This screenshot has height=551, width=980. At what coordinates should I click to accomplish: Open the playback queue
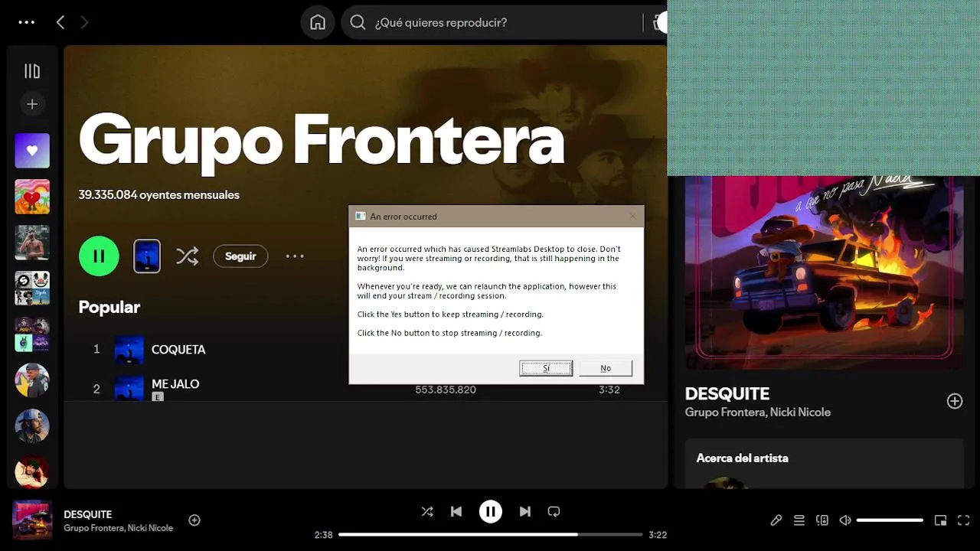tap(799, 520)
